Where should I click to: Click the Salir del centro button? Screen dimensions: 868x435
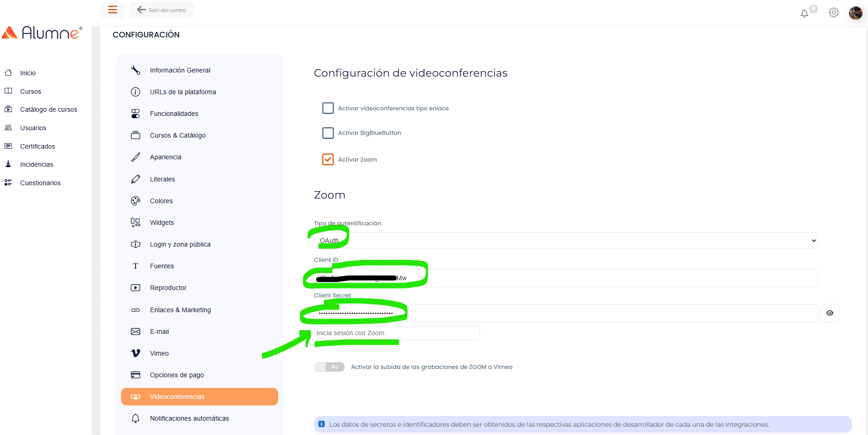tap(161, 10)
